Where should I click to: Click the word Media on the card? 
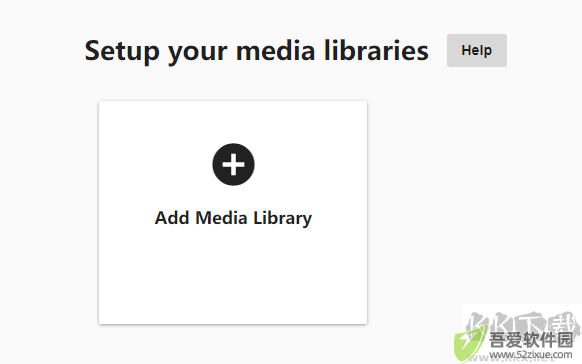click(221, 218)
